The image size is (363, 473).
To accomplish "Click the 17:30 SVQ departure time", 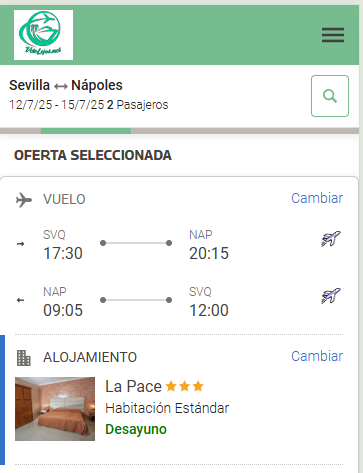I will click(x=63, y=253).
